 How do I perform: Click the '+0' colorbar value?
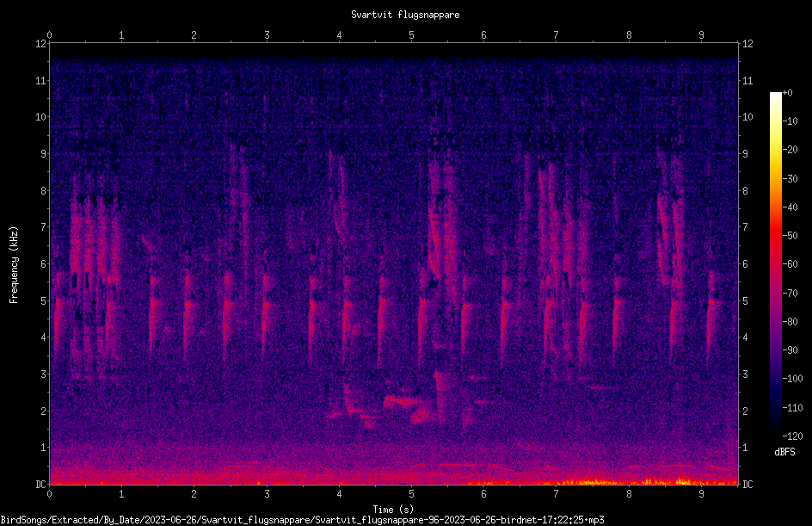tap(788, 93)
